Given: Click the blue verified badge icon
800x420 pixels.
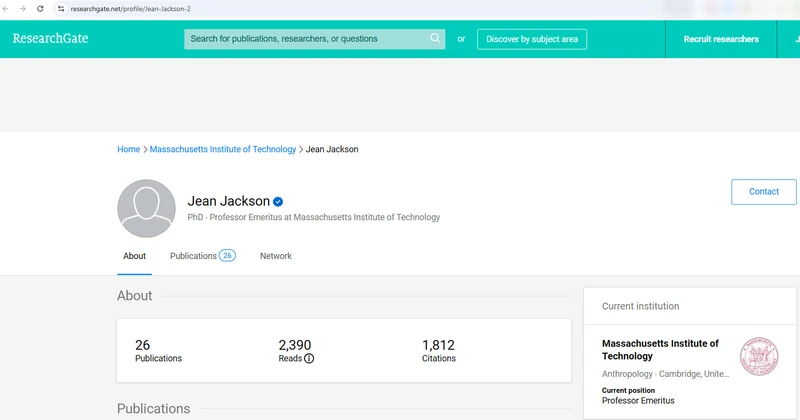Looking at the screenshot, I should coord(278,202).
